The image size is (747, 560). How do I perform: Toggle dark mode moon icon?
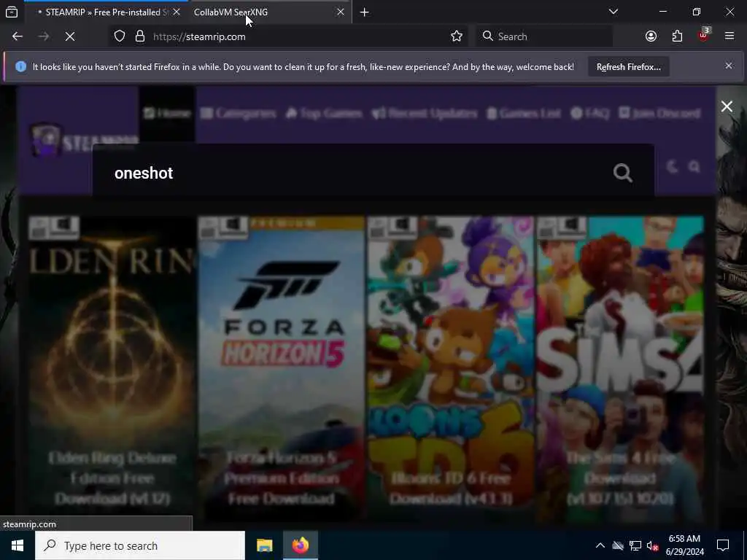point(672,166)
